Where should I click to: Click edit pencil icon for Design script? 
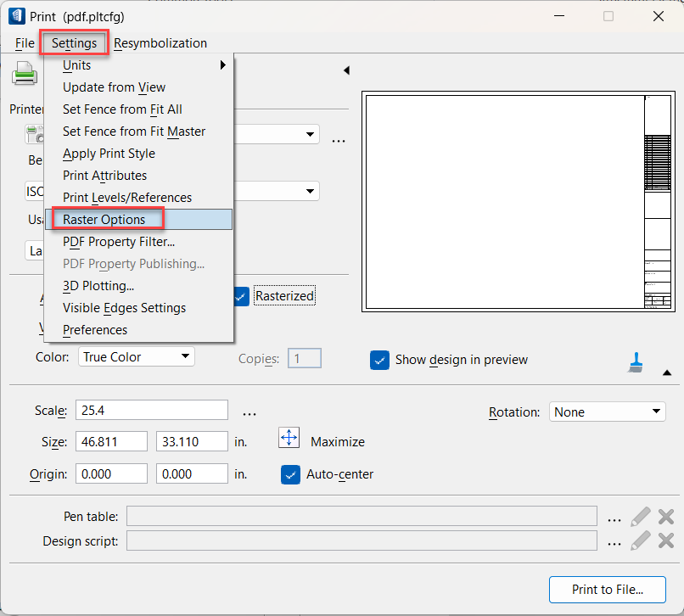point(641,540)
